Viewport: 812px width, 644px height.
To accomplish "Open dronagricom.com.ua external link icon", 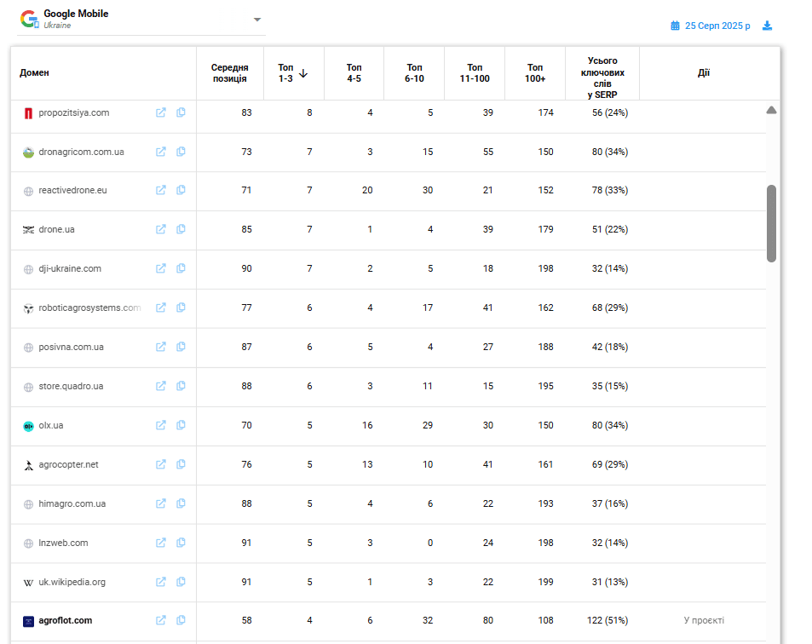I will pos(161,152).
